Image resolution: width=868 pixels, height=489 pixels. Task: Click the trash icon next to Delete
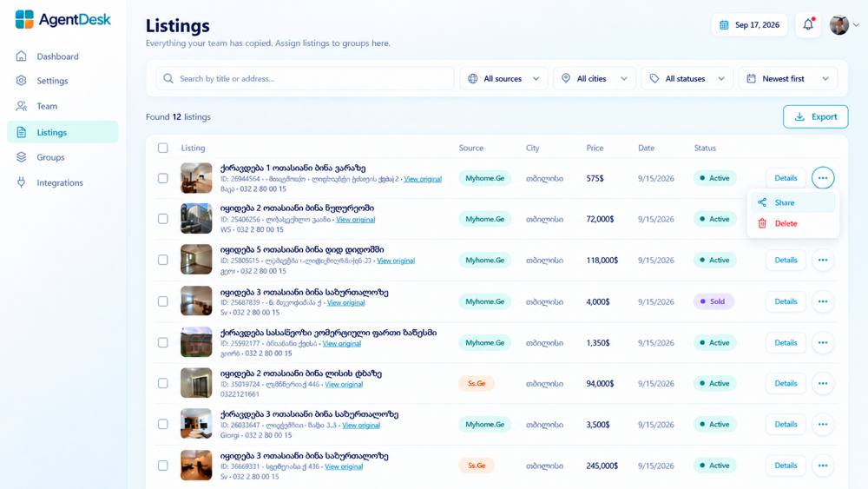coord(762,223)
